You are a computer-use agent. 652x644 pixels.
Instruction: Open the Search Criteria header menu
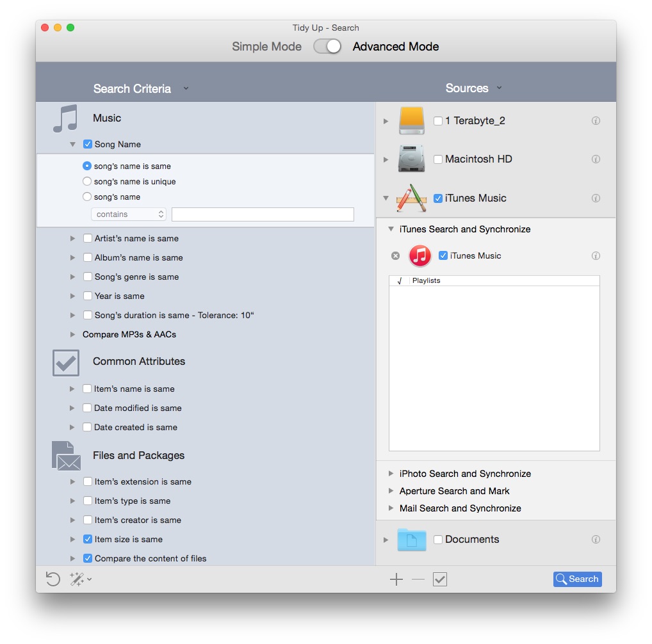pyautogui.click(x=186, y=88)
